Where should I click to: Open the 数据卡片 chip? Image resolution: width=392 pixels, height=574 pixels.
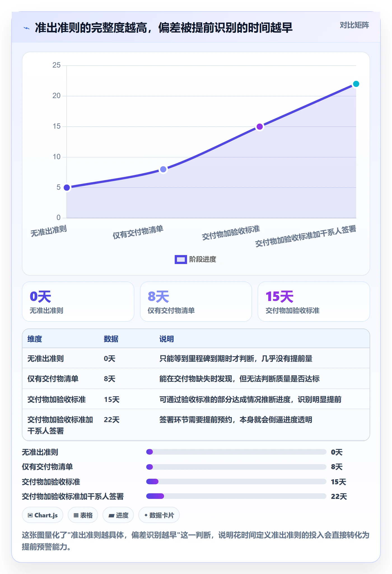[x=159, y=515]
